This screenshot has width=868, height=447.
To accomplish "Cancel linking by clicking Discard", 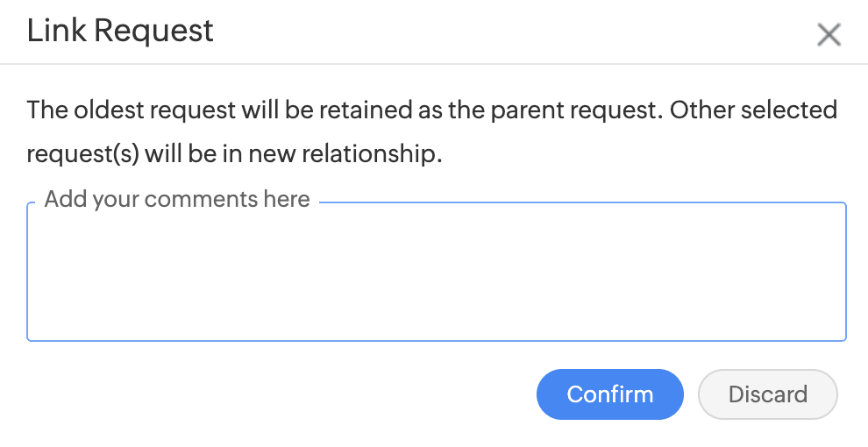I will click(x=767, y=394).
